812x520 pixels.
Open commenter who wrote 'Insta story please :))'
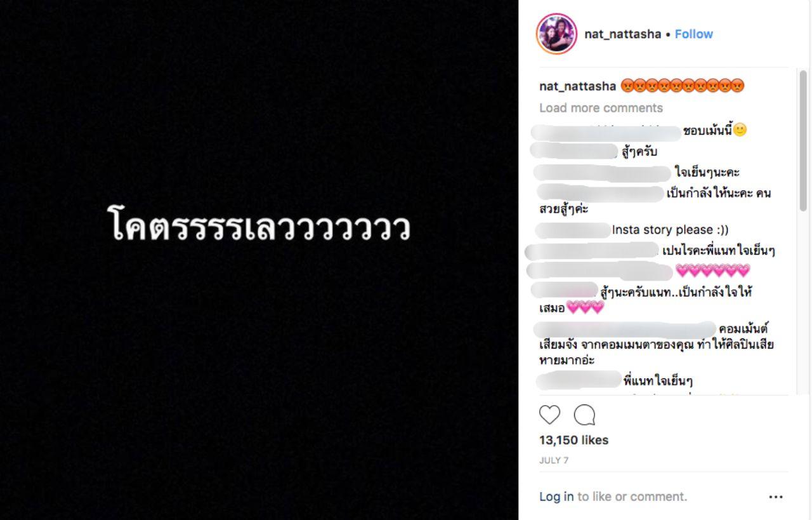click(x=573, y=230)
